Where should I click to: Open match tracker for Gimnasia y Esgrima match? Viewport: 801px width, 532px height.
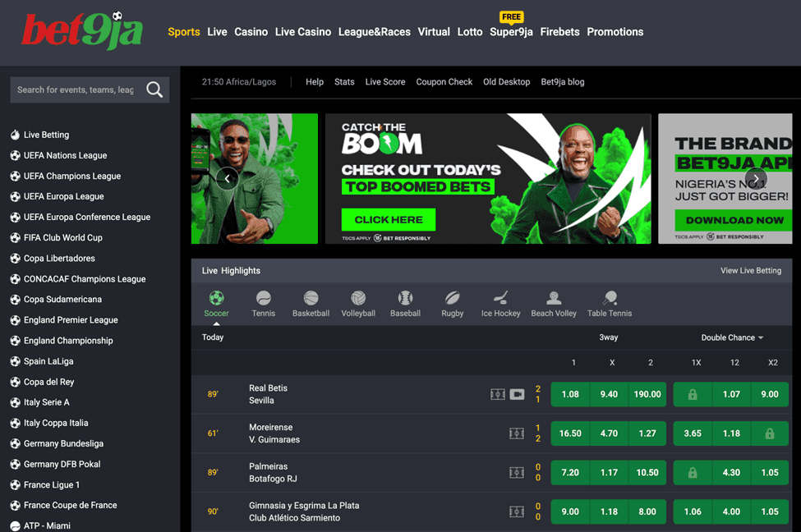click(x=517, y=511)
